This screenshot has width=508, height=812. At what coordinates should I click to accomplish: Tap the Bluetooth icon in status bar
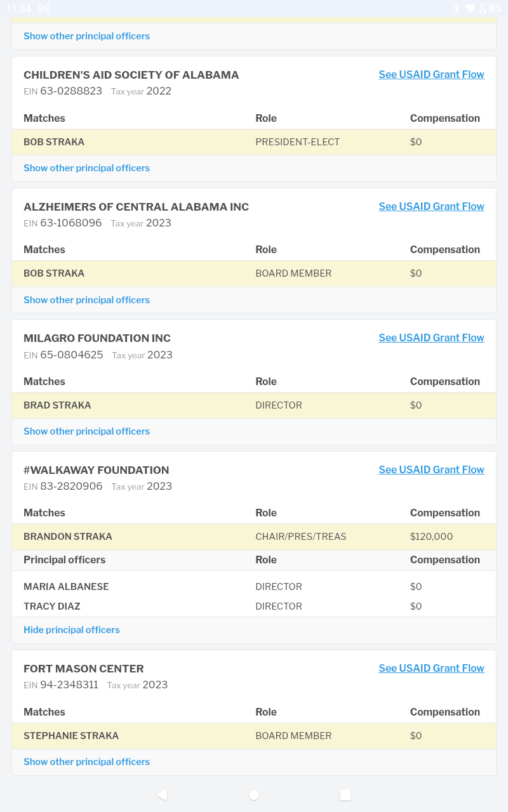[x=456, y=8]
